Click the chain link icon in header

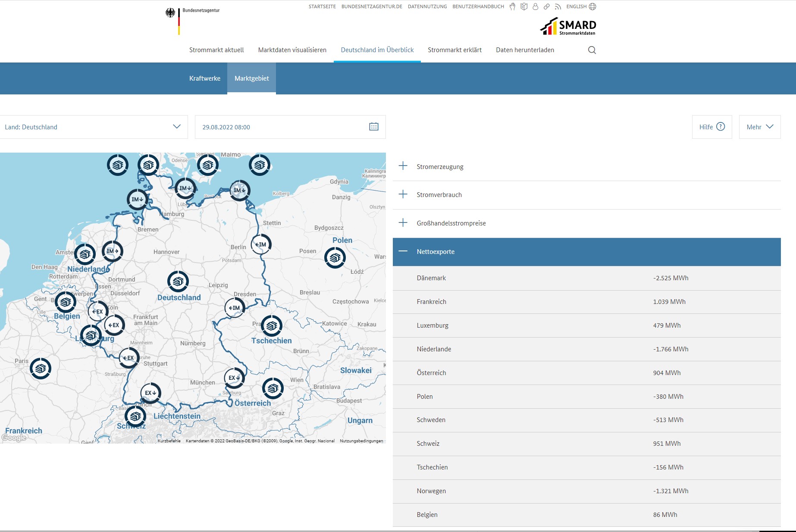546,6
